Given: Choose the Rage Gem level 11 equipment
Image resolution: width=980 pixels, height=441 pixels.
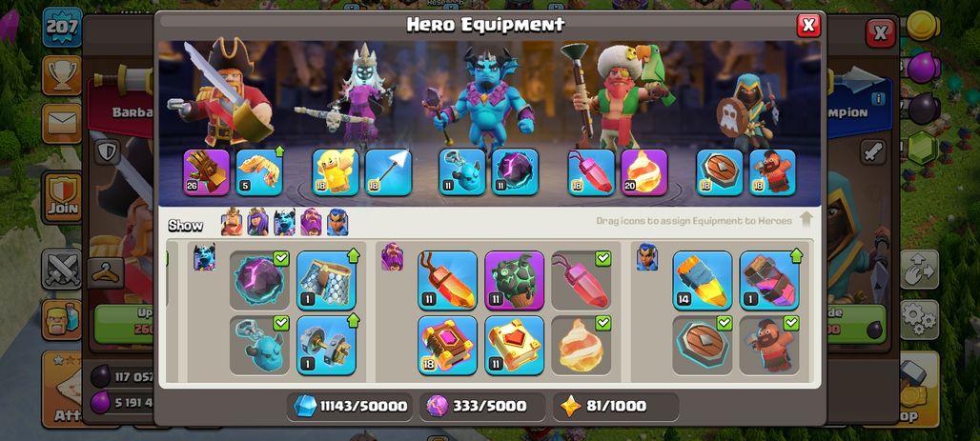Looking at the screenshot, I should coord(447,280).
